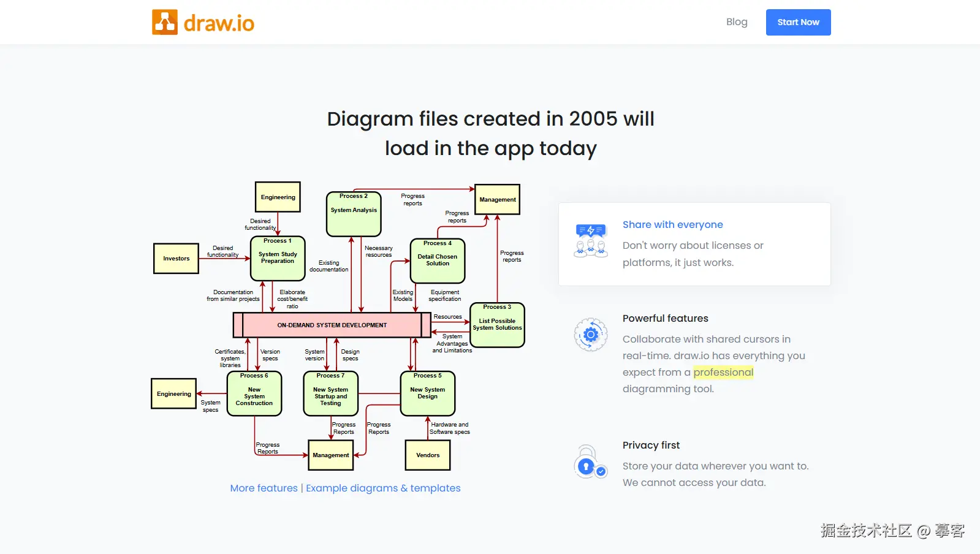Viewport: 980px width, 554px height.
Task: Click the ON-DEMAND SYSTEM DEVELOPMENT diagram box
Action: (332, 325)
